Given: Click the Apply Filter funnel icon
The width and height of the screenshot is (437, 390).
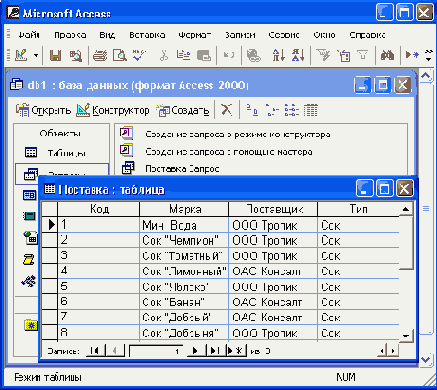Looking at the screenshot, I should (x=363, y=55).
